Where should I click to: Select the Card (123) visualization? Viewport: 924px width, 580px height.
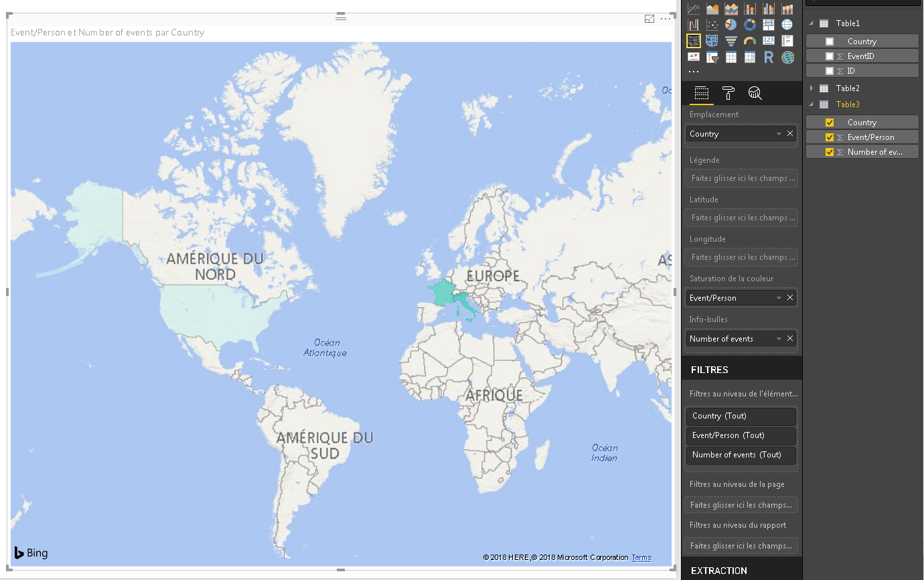[x=769, y=41]
